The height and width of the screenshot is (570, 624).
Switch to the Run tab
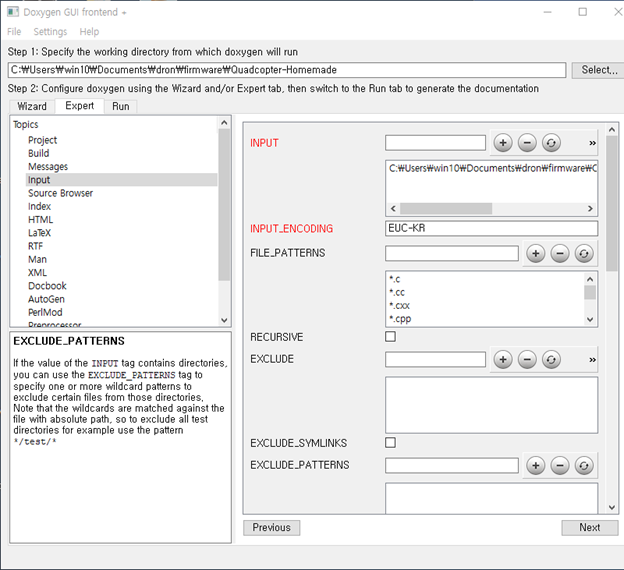click(121, 106)
